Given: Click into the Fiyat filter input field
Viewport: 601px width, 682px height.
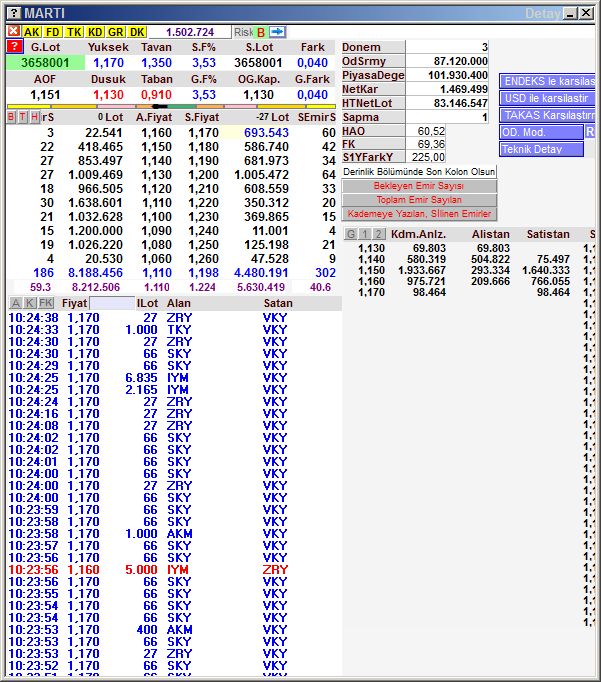Looking at the screenshot, I should pyautogui.click(x=111, y=303).
